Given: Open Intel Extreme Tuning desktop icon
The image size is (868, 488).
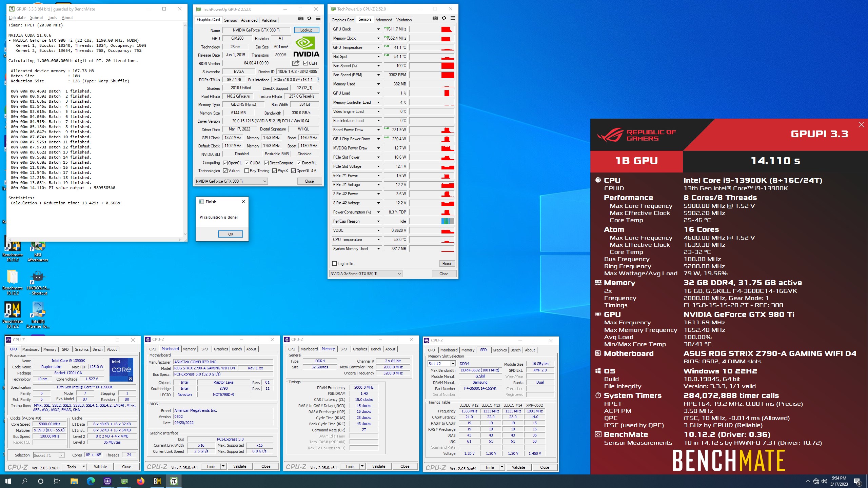Looking at the screenshot, I should point(38,315).
